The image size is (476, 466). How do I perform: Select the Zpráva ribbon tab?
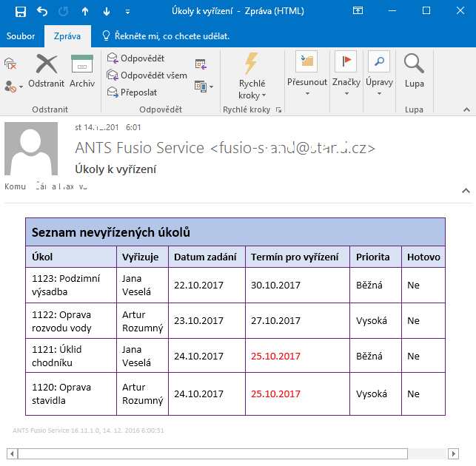[67, 36]
